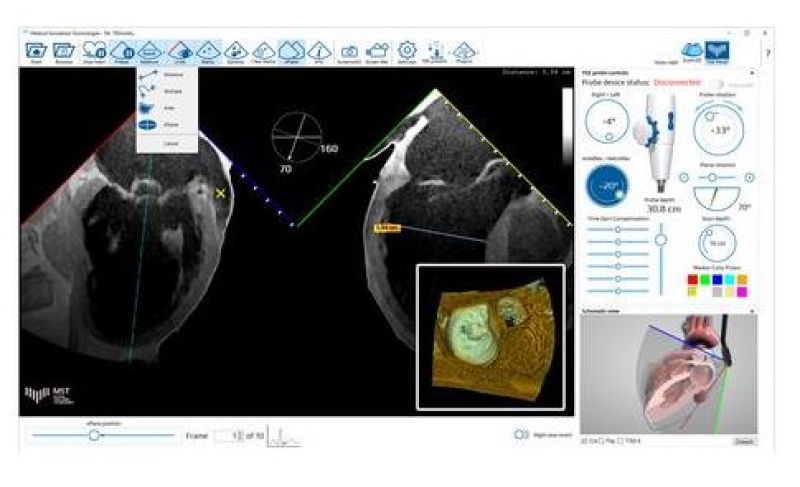
Task: Click the Screenshot camera icon
Action: 350,50
